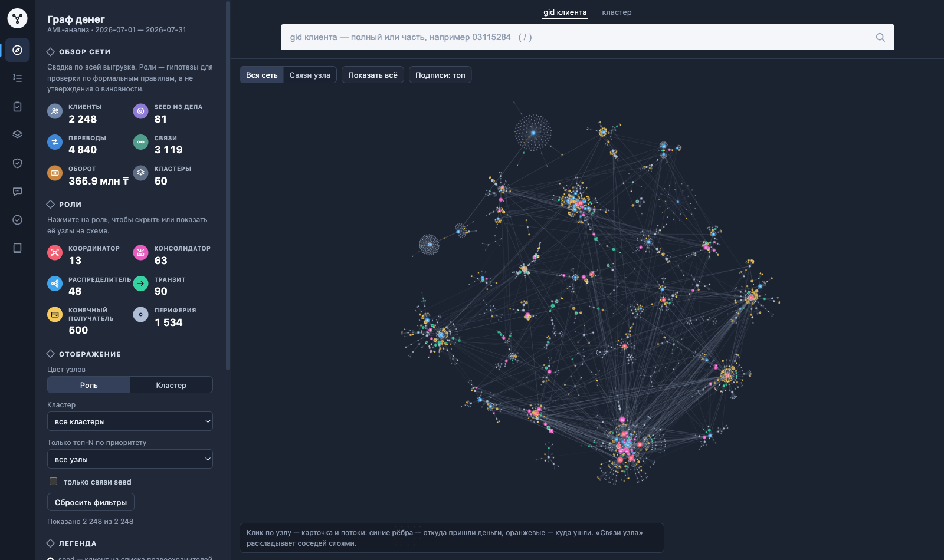
Task: Open the shield check sidebar icon
Action: click(18, 163)
